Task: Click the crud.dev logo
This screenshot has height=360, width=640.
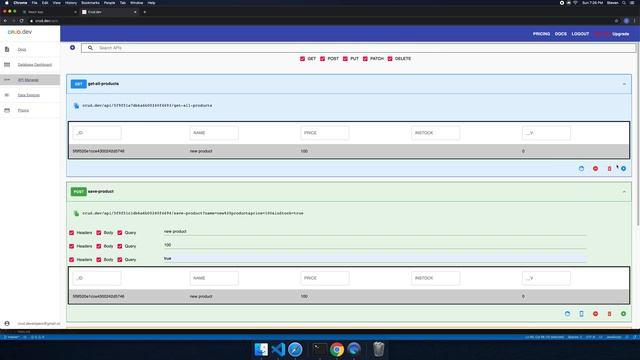Action: click(x=20, y=32)
